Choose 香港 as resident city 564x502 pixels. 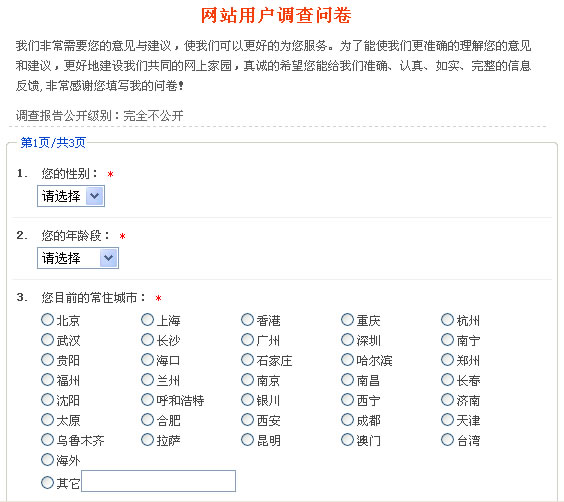click(x=247, y=320)
